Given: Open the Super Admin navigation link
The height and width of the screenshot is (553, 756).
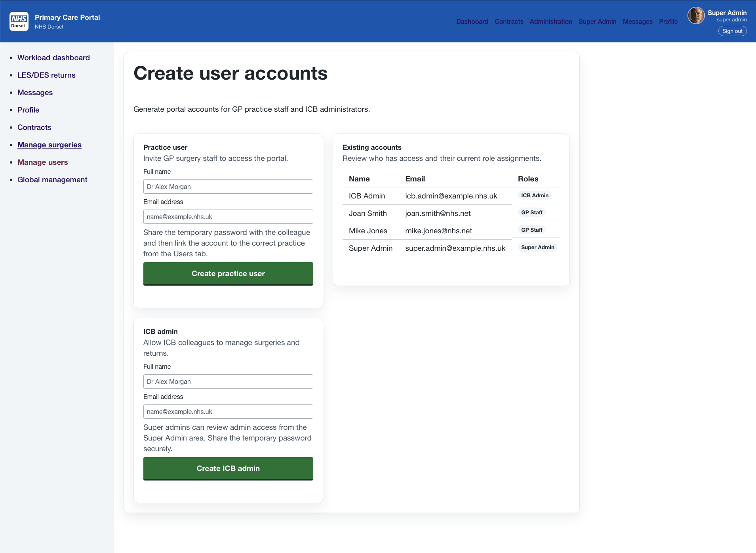Looking at the screenshot, I should (597, 22).
